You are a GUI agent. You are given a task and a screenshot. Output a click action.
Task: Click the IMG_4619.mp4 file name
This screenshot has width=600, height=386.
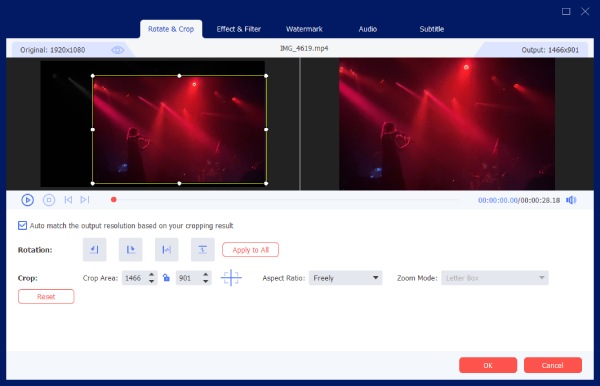pos(304,48)
